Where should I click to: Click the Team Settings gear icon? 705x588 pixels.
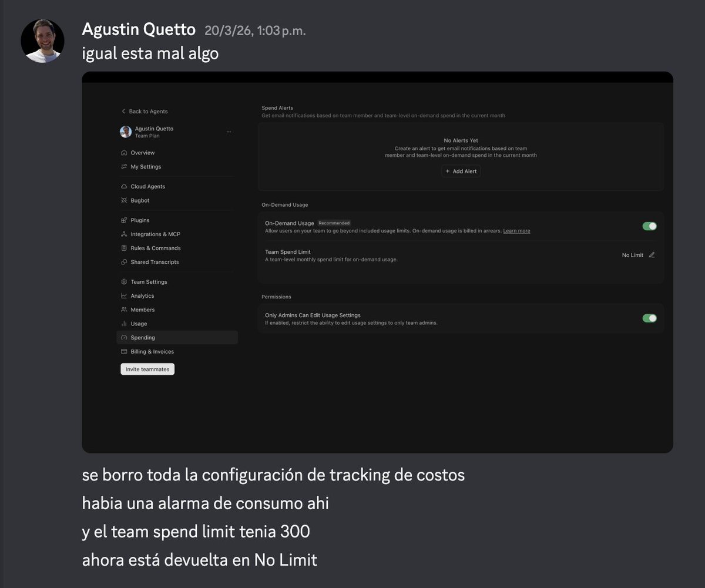point(124,282)
